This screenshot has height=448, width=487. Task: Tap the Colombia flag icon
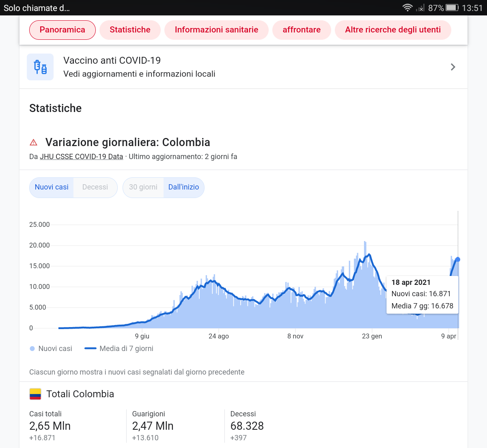35,394
